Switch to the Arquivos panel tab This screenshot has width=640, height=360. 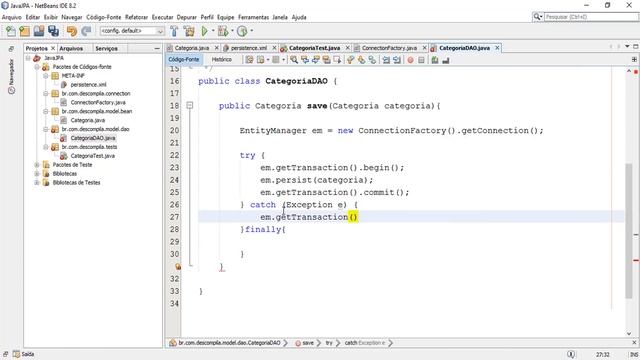71,49
